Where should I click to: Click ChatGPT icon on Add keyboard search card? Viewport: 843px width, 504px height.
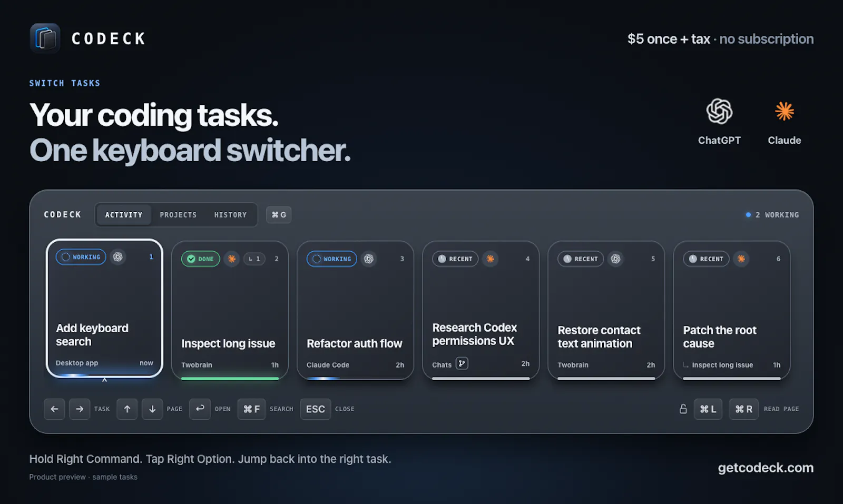[118, 257]
